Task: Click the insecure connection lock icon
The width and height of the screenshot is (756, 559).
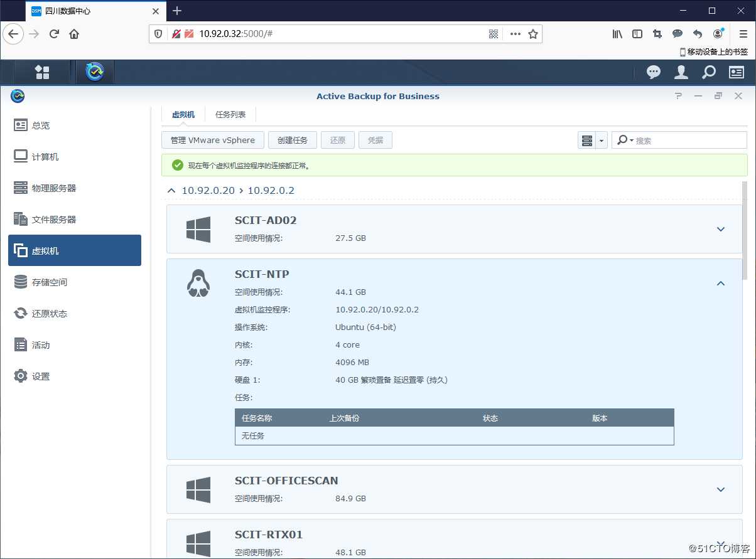Action: [177, 34]
